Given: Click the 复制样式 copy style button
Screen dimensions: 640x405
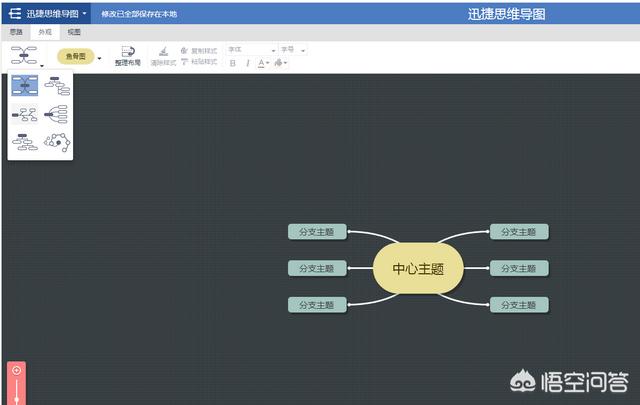Looking at the screenshot, I should (199, 51).
